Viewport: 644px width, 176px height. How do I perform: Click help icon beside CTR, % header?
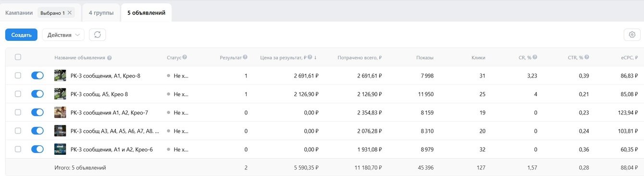(587, 57)
